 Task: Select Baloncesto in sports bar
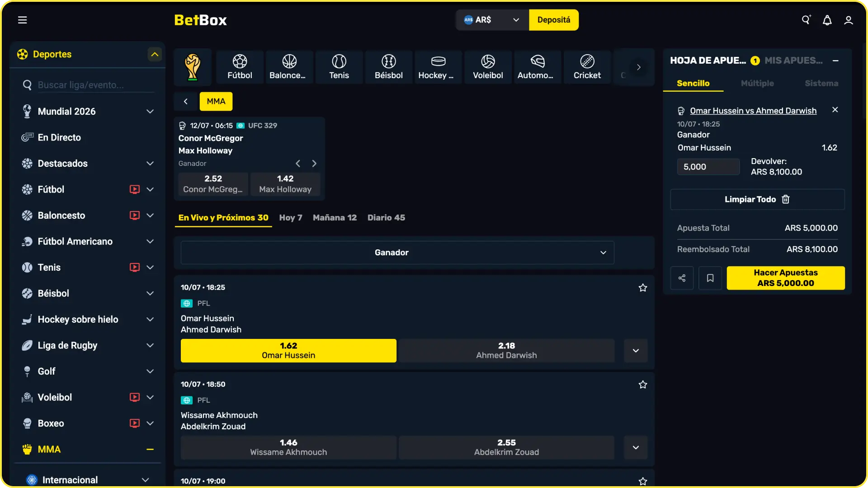[x=289, y=67]
